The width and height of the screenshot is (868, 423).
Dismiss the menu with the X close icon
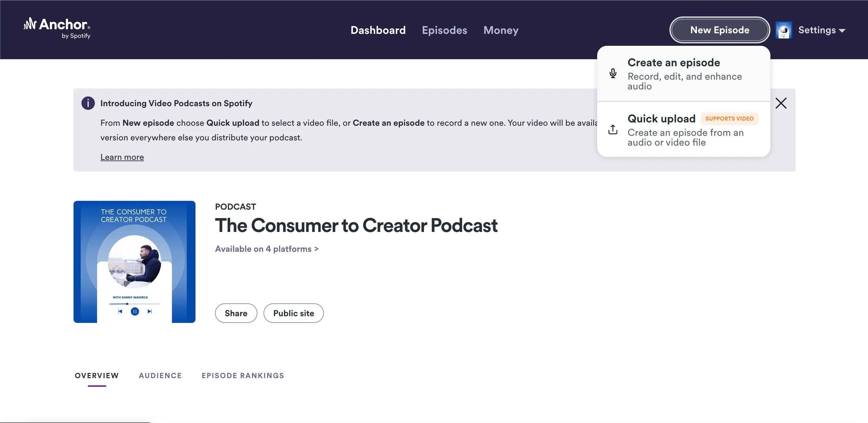[781, 103]
